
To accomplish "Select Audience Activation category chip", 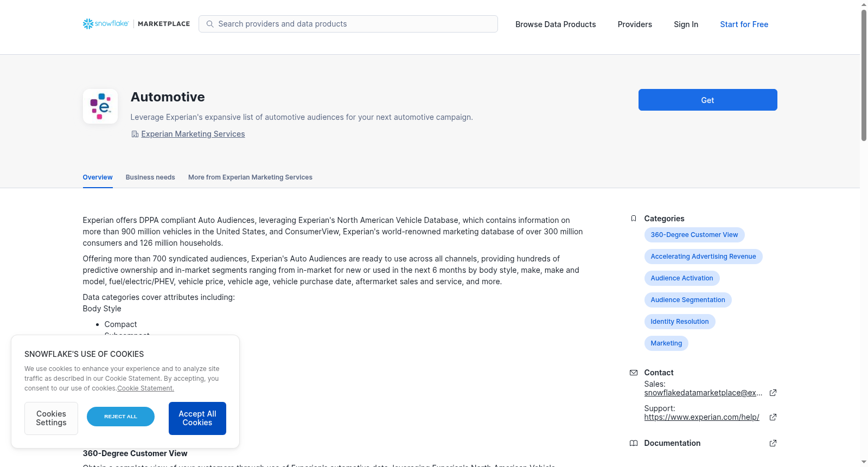I will pos(682,278).
